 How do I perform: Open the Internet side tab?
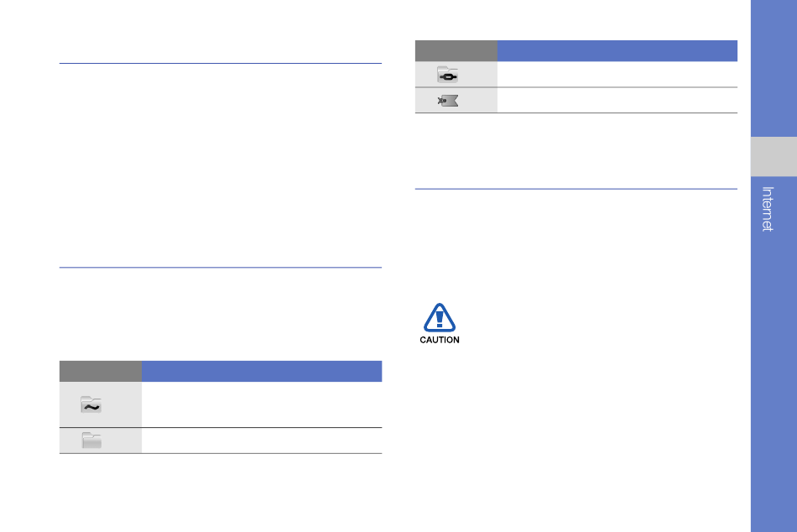[x=768, y=209]
